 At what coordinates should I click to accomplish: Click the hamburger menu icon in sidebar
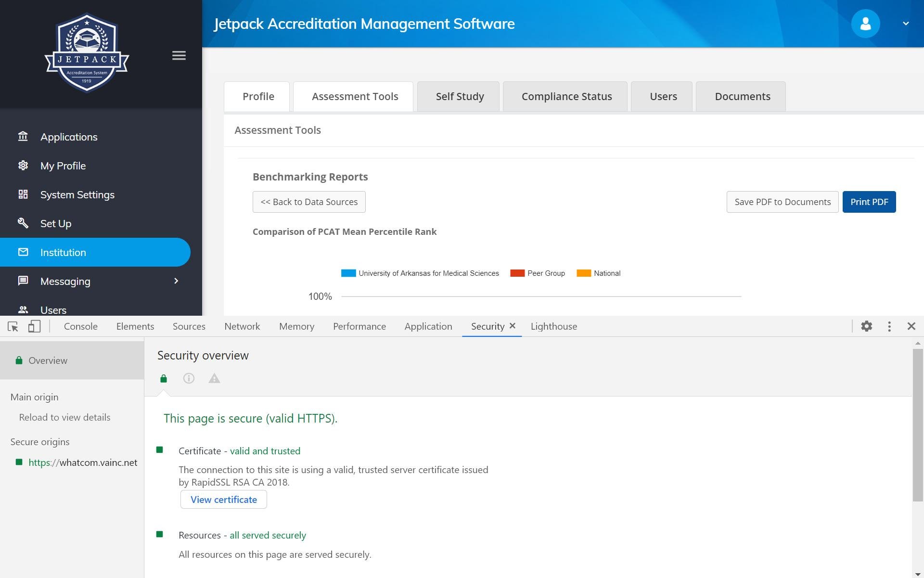point(179,56)
